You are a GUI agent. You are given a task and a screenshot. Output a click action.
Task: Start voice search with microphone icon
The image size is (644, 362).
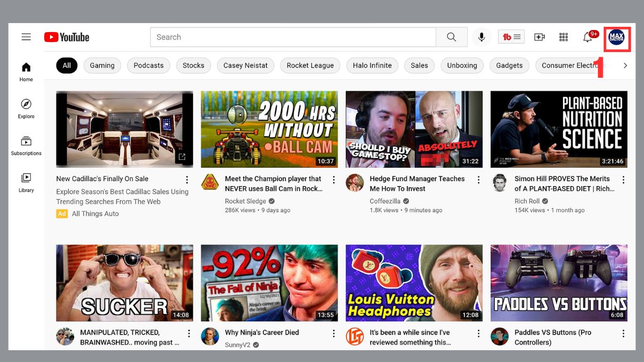point(481,37)
